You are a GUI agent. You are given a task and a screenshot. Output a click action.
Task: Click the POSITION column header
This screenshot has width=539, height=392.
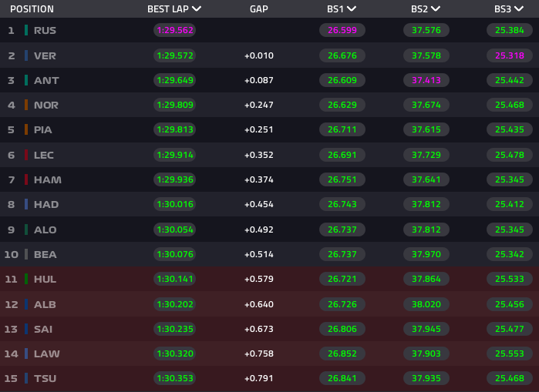(32, 9)
